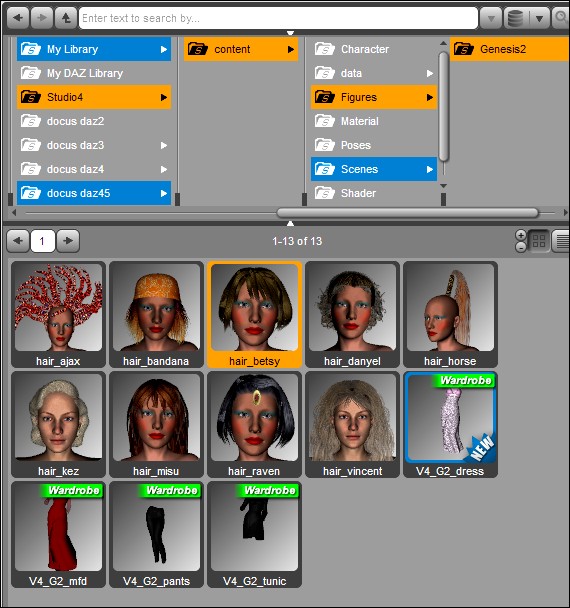Screen dimensions: 570x608
Task: Switch to grid thumbnail view
Action: click(x=539, y=241)
